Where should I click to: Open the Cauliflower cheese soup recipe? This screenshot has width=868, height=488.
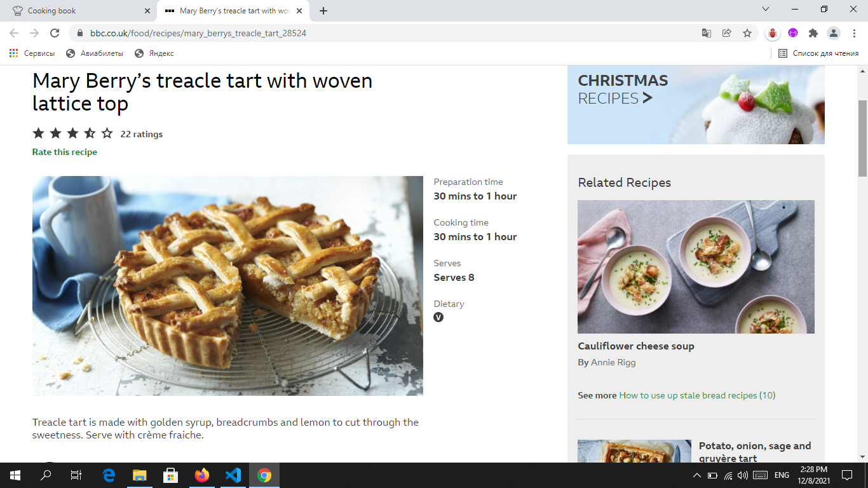[x=635, y=346]
